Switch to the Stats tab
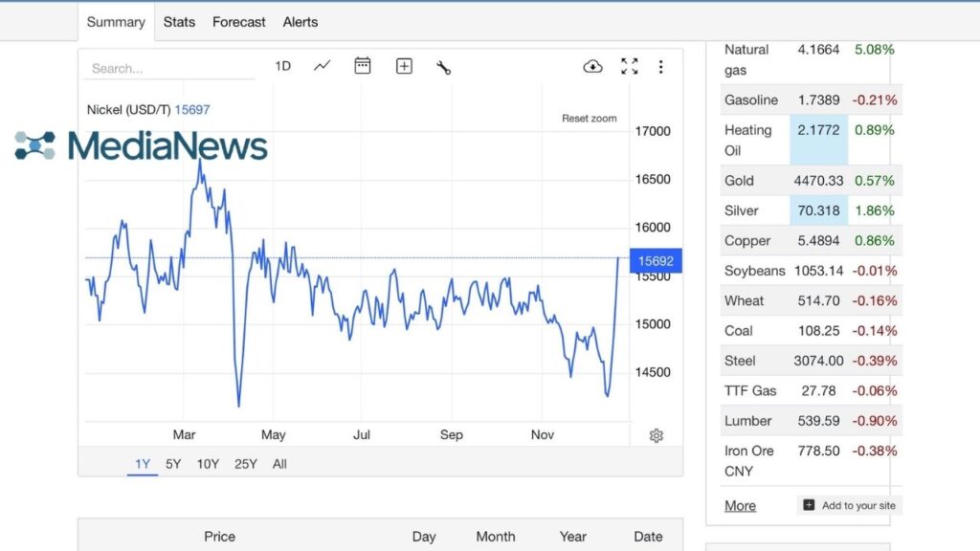The image size is (980, 551). [x=179, y=21]
